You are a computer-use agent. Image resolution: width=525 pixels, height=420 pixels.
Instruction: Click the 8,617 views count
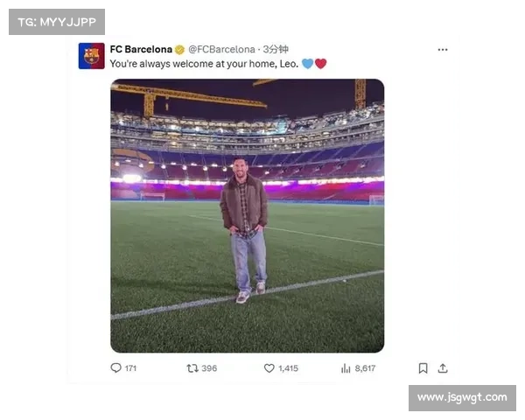click(x=365, y=368)
